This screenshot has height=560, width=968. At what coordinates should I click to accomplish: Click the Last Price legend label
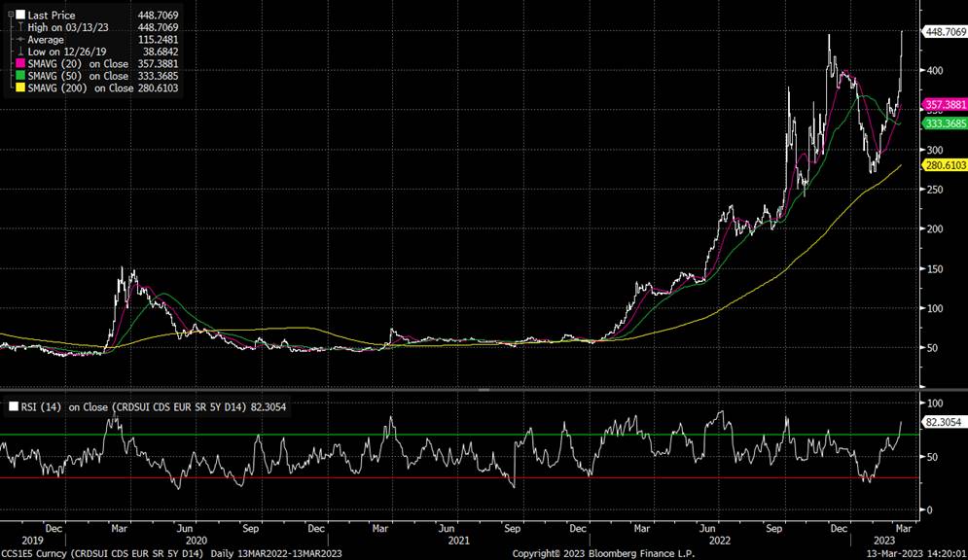[x=53, y=16]
